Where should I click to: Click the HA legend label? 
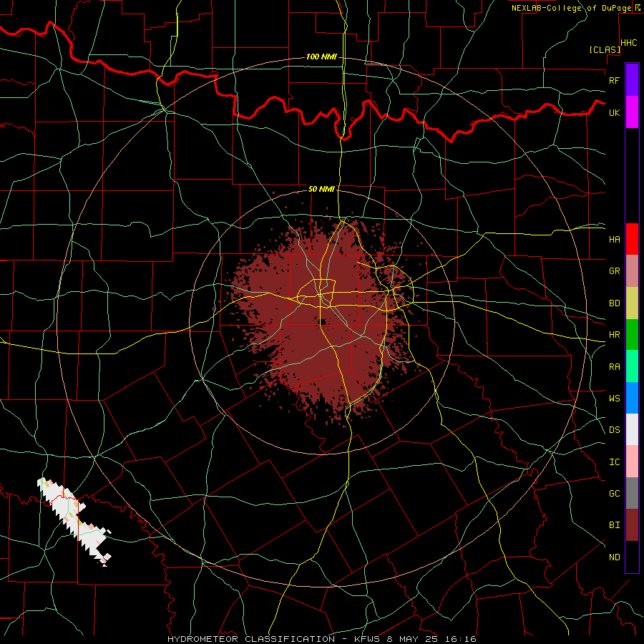[614, 239]
